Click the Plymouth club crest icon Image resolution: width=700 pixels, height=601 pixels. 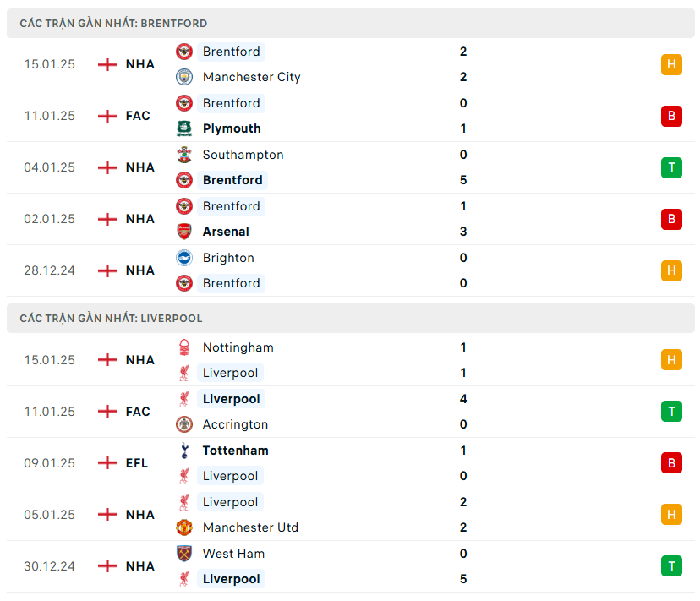coord(184,128)
